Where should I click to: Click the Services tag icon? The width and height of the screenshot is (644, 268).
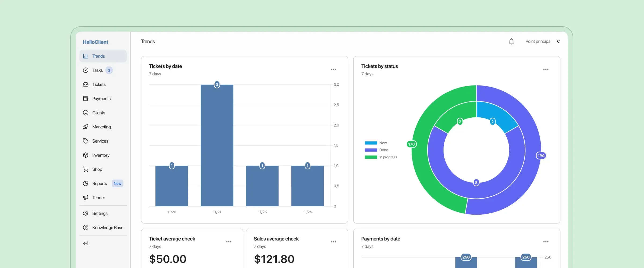click(x=85, y=141)
